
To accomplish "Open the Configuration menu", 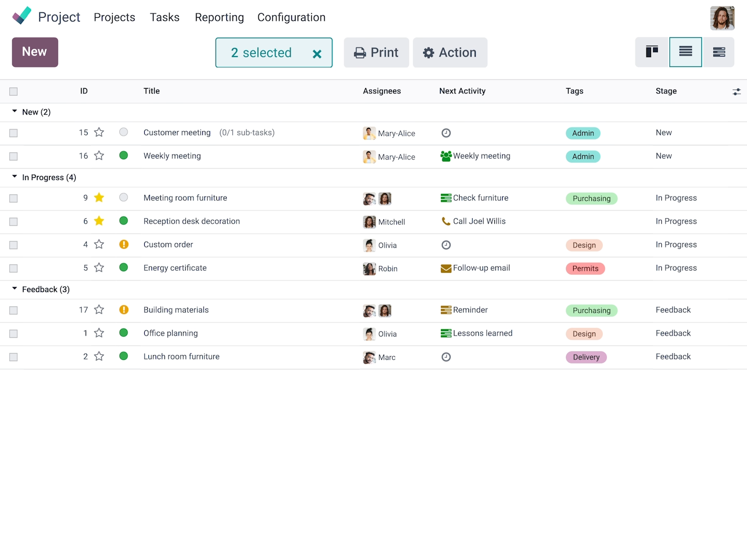I will pyautogui.click(x=291, y=18).
